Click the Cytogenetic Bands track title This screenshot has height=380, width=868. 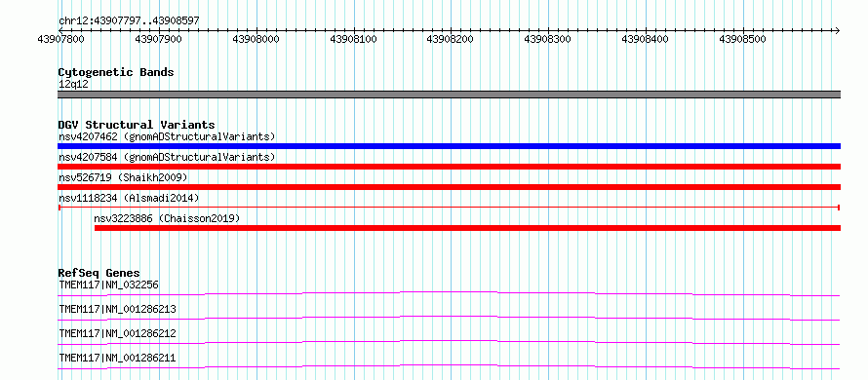[116, 72]
